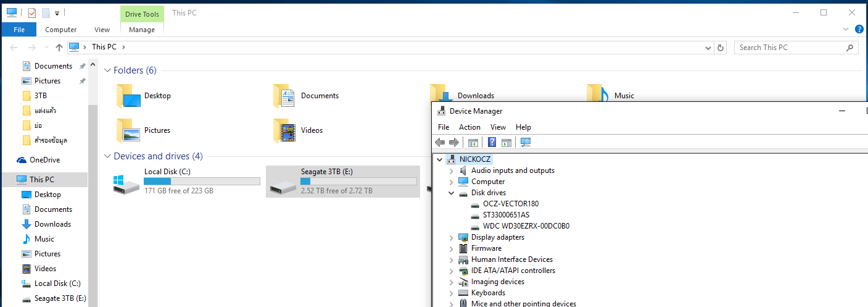This screenshot has width=868, height=307.
Task: Click Explorer's Back navigation arrow
Action: (x=14, y=47)
